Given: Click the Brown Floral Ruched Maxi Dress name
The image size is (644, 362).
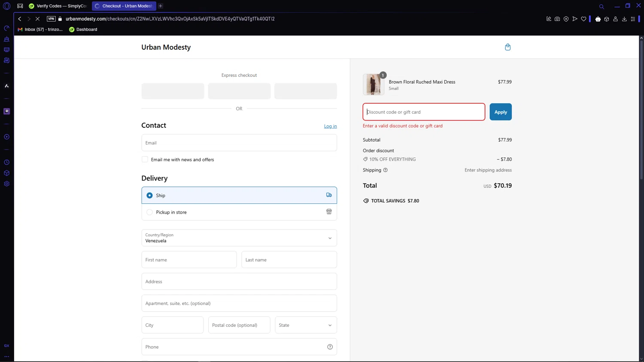Looking at the screenshot, I should coord(422,82).
